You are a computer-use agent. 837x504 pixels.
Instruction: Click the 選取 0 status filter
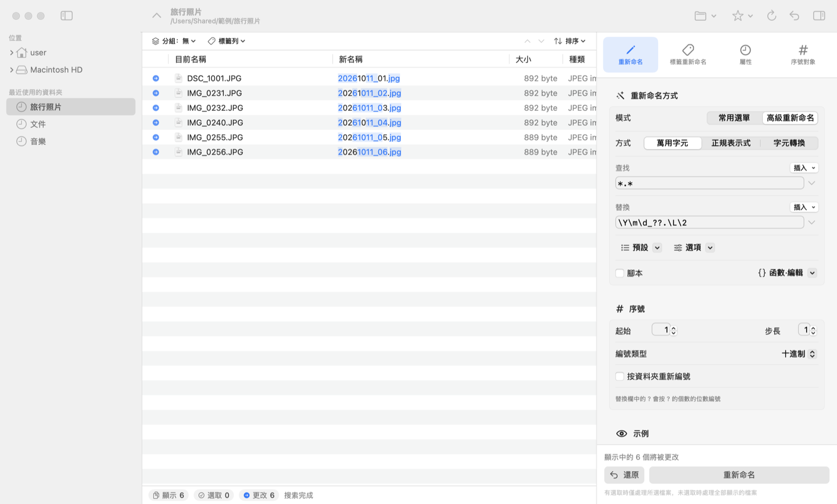tap(213, 495)
